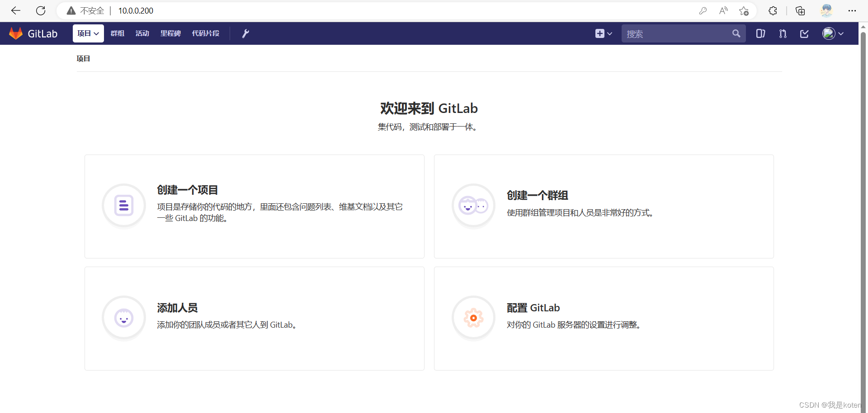This screenshot has height=413, width=868.
Task: Click the 项目 breadcrumb text
Action: click(x=83, y=58)
